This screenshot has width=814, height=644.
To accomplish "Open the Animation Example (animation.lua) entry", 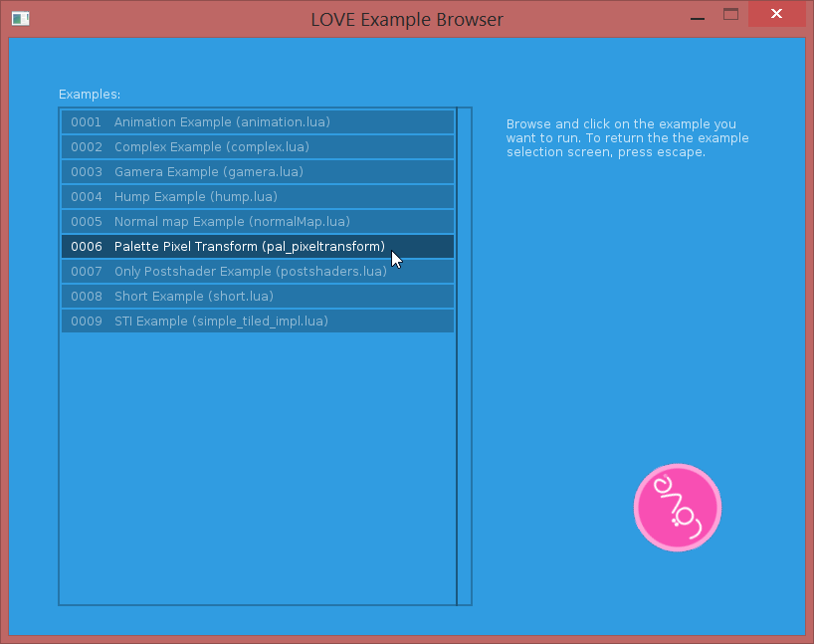I will [258, 122].
